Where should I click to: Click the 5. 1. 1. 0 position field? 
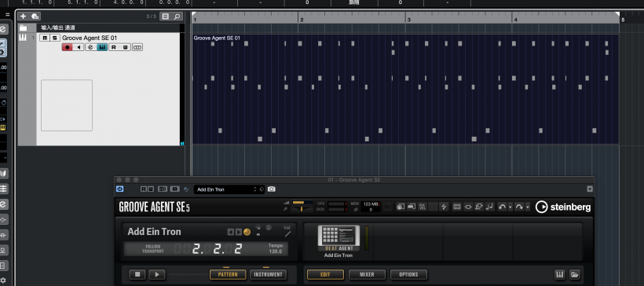(x=82, y=2)
